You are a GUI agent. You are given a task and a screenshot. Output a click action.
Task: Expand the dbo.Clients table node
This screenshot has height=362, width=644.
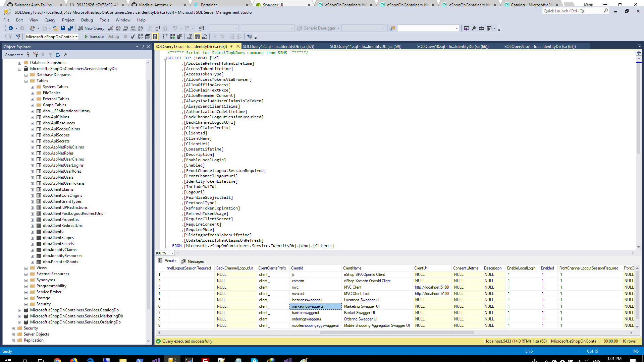coord(32,232)
